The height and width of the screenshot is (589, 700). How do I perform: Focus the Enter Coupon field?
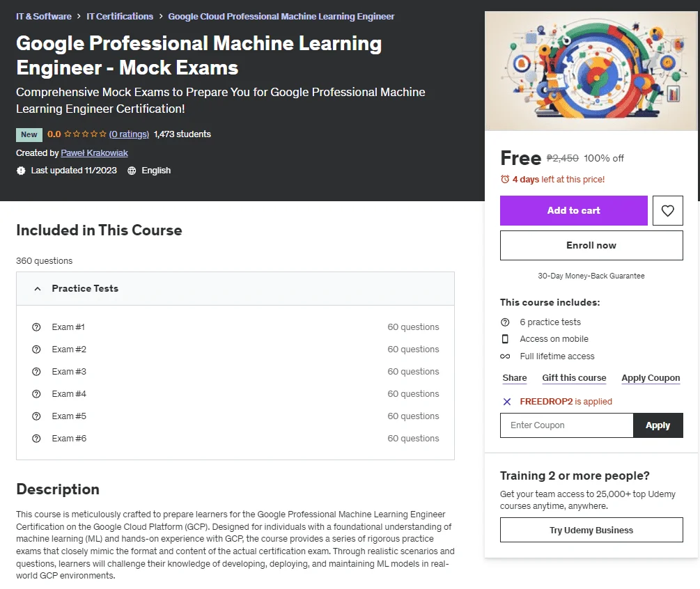pos(566,425)
